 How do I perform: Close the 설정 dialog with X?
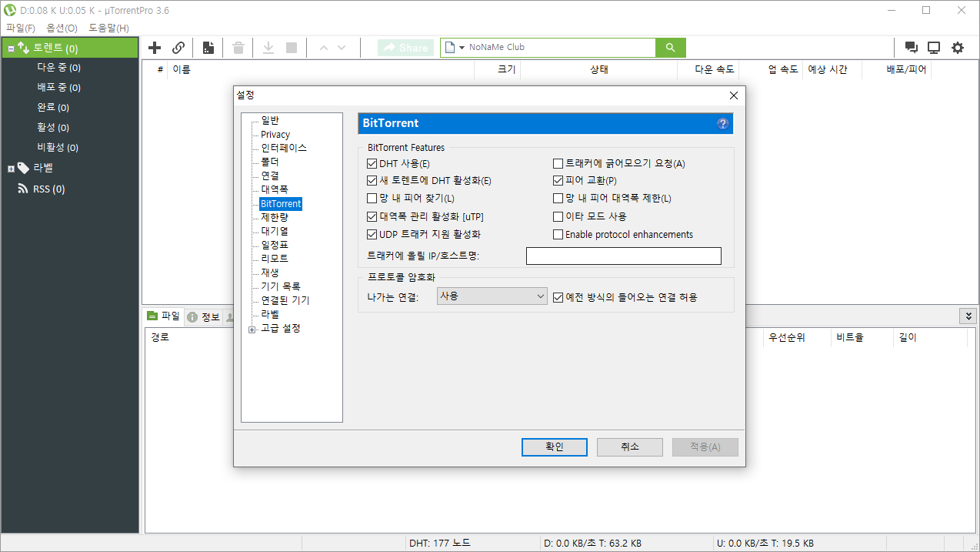click(733, 95)
